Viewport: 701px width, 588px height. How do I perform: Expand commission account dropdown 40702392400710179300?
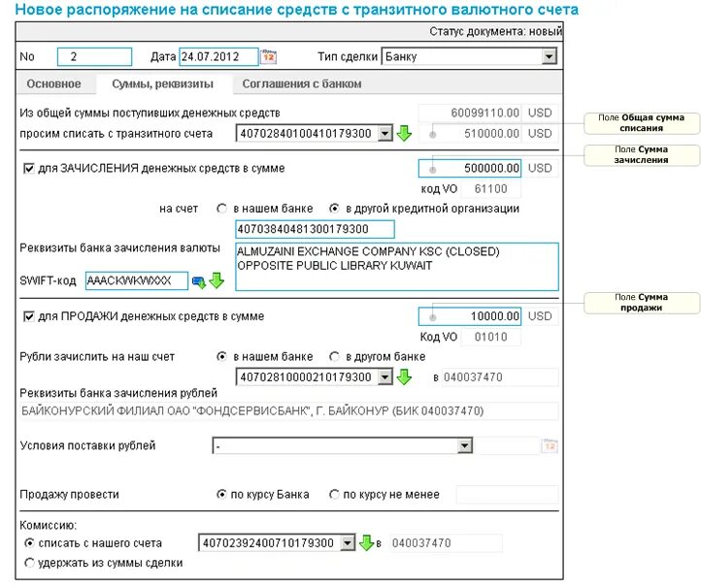pyautogui.click(x=348, y=542)
